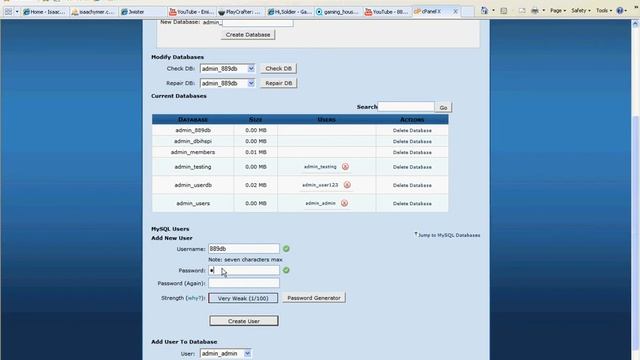This screenshot has height=360, width=640.
Task: Click the Size column header
Action: click(x=256, y=120)
